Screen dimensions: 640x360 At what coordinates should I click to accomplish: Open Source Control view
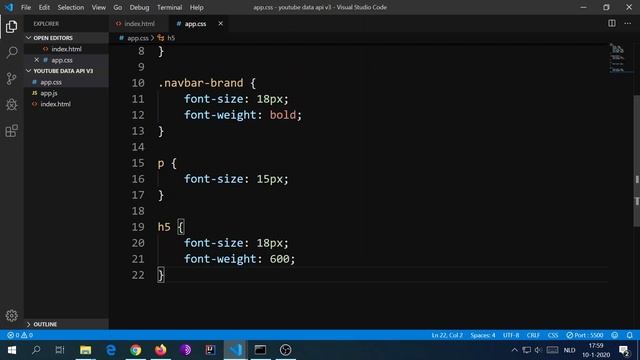(x=11, y=78)
